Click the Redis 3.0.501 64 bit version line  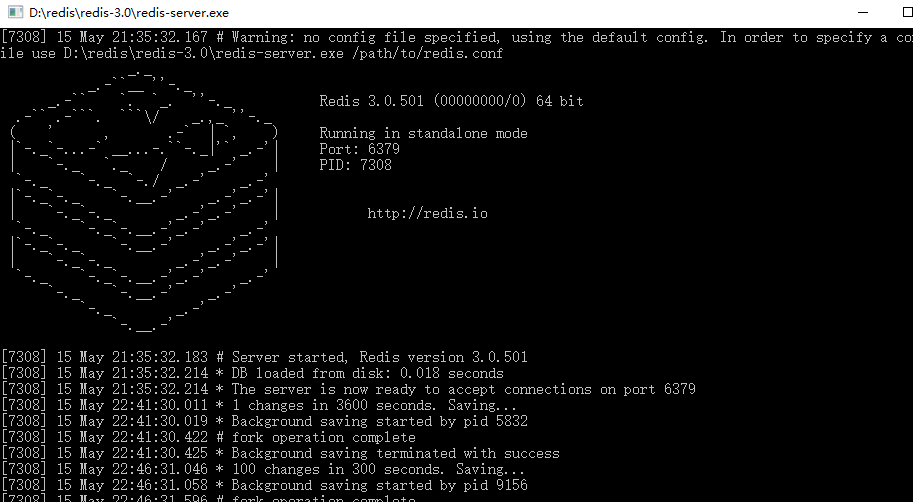[x=451, y=101]
